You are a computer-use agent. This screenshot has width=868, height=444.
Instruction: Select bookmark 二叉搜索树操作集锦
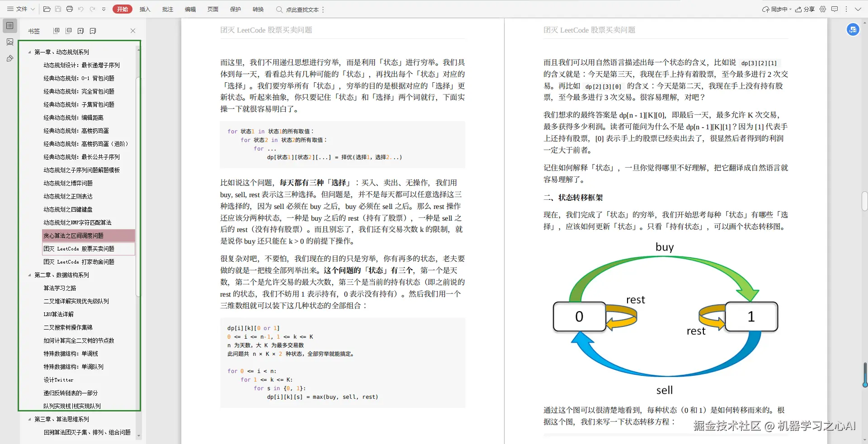(68, 328)
